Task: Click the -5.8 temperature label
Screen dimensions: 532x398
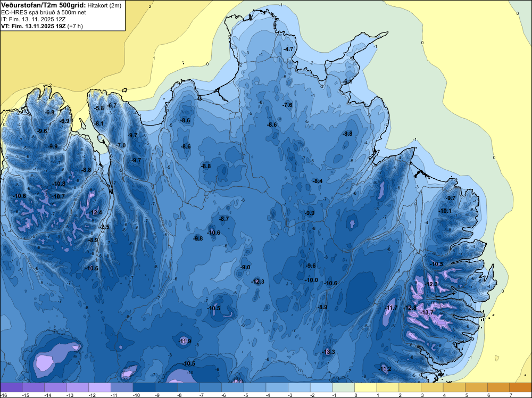Action: (x=99, y=108)
